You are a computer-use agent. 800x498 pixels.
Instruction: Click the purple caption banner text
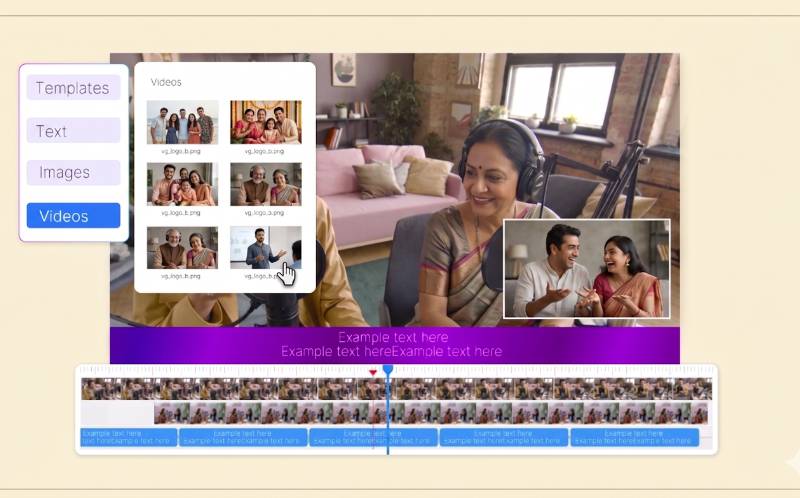point(392,344)
